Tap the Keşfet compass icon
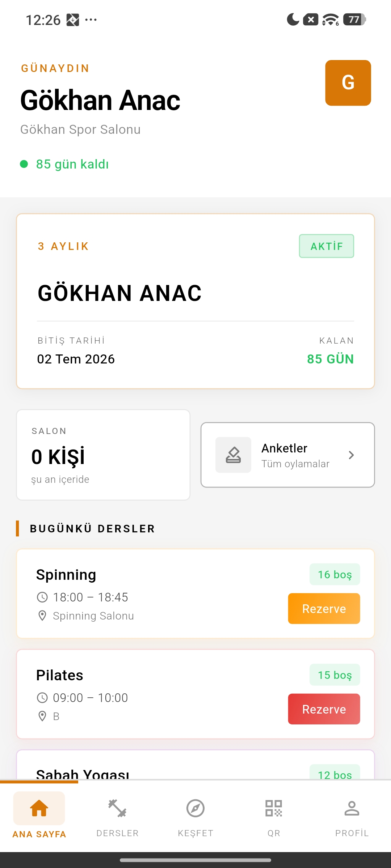The width and height of the screenshot is (391, 868). (195, 808)
